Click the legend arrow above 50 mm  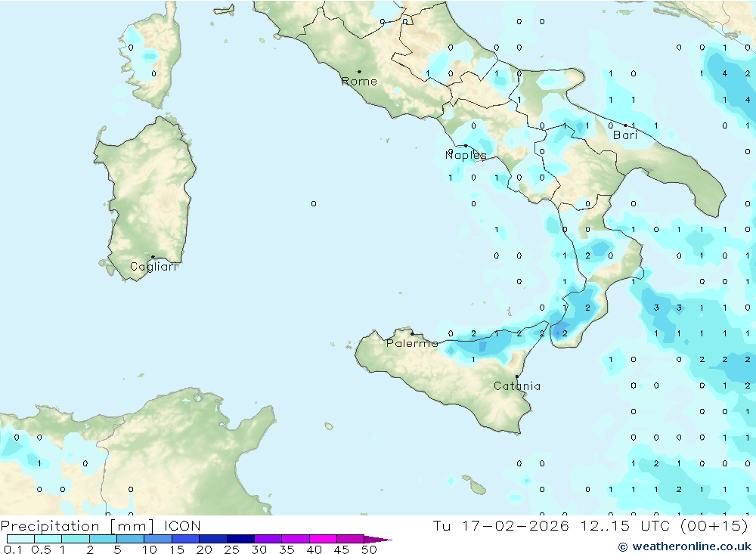(378, 540)
